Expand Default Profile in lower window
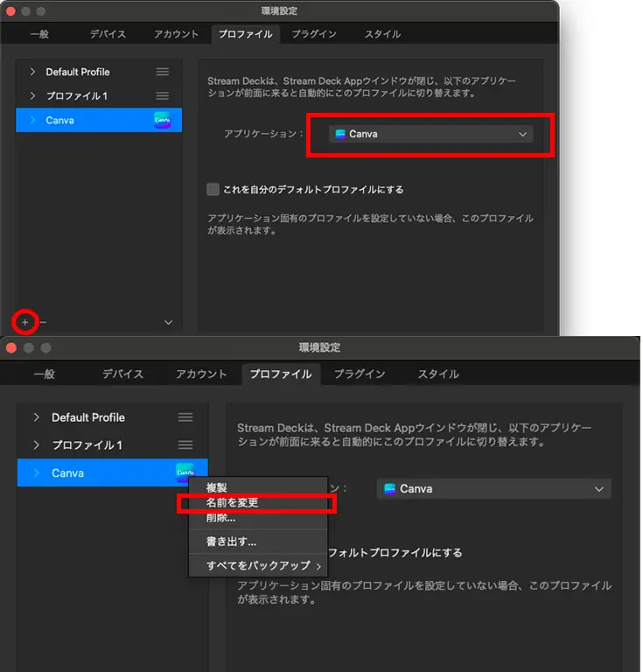The width and height of the screenshot is (643, 672). [37, 417]
